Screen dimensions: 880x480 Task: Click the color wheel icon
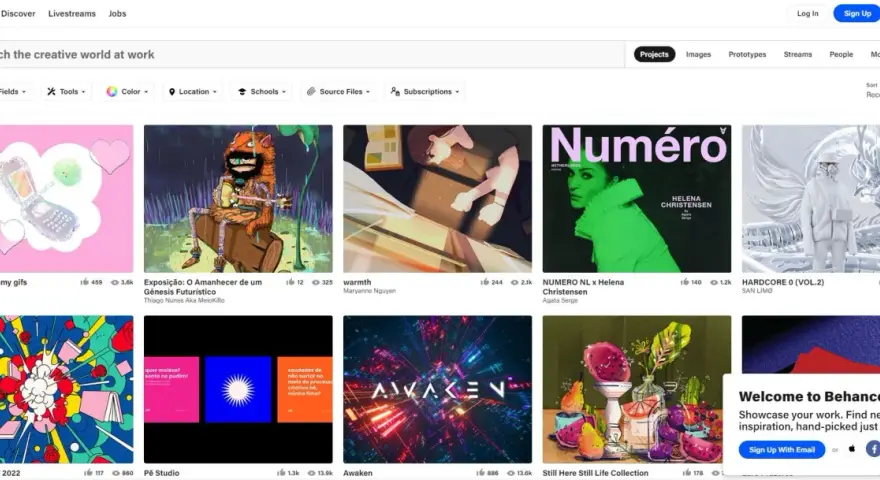112,92
